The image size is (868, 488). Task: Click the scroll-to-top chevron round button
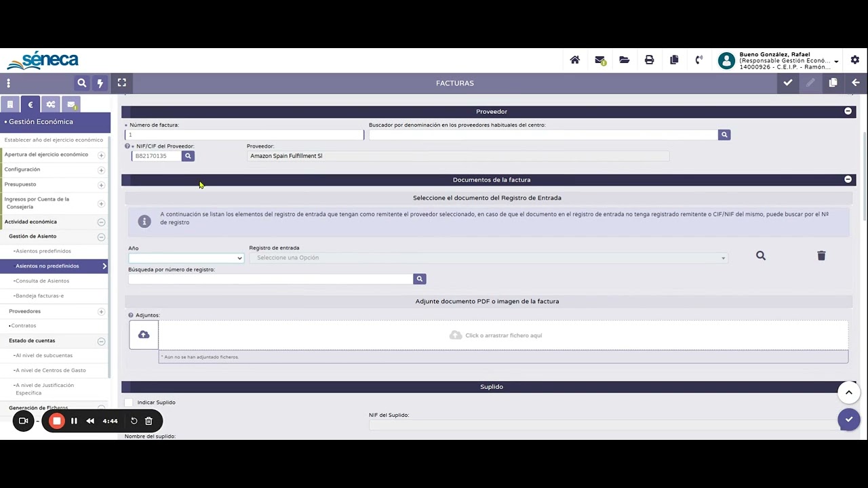pyautogui.click(x=848, y=392)
